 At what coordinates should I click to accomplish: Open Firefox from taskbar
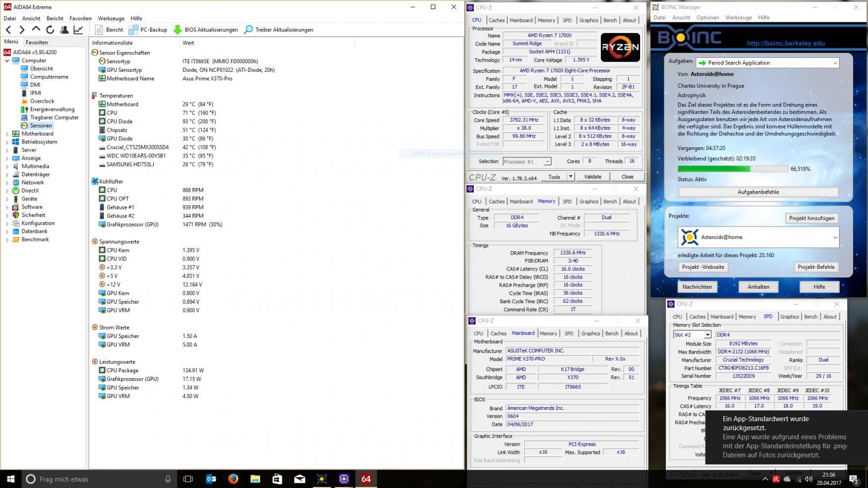click(x=233, y=479)
